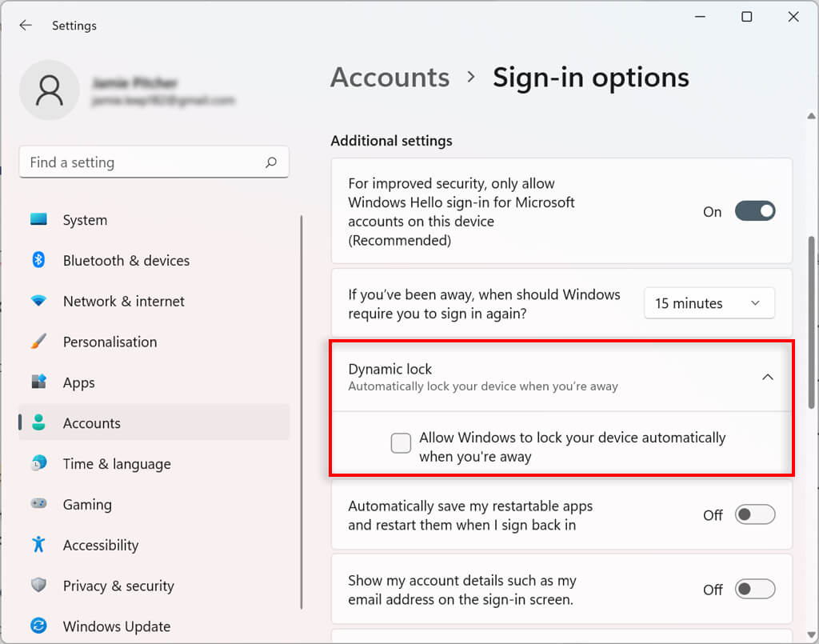Image resolution: width=819 pixels, height=644 pixels.
Task: Open the Windows Update sync icon
Action: click(38, 626)
